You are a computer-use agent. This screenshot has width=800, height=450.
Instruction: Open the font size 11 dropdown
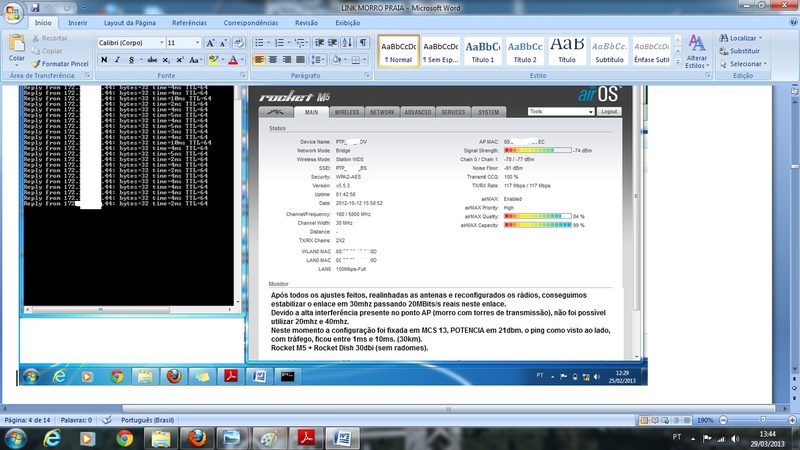(x=197, y=43)
